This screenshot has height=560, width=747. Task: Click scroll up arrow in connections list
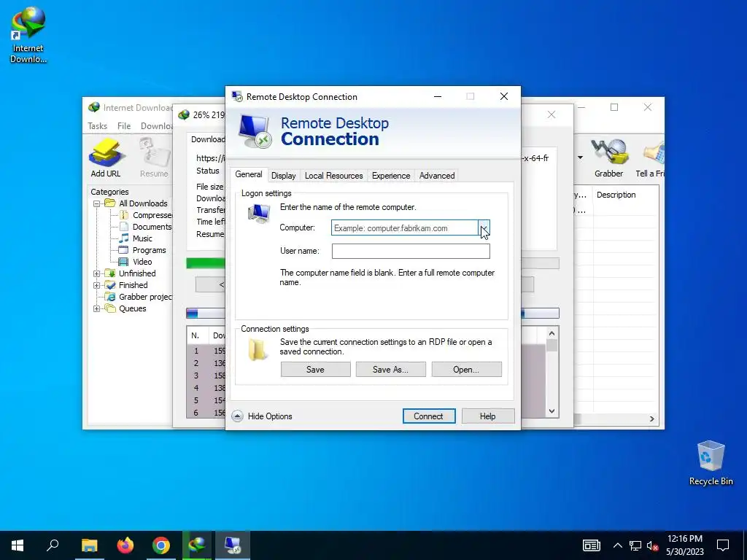click(551, 333)
